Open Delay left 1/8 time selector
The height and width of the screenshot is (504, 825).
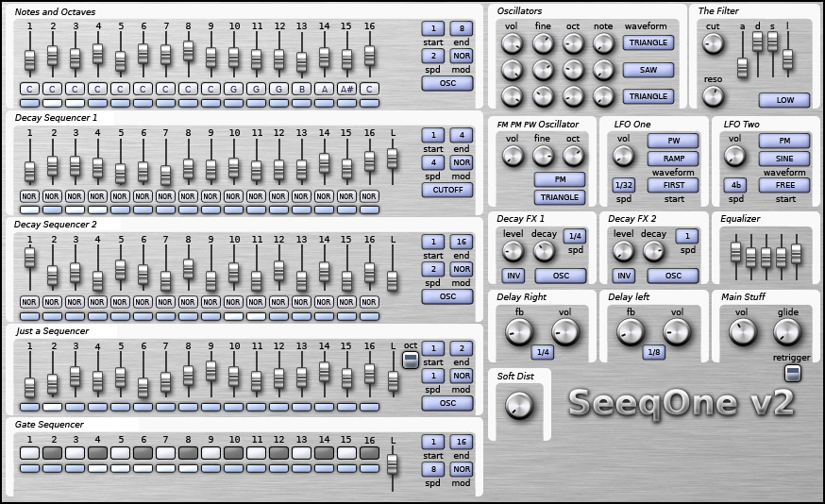click(x=654, y=352)
